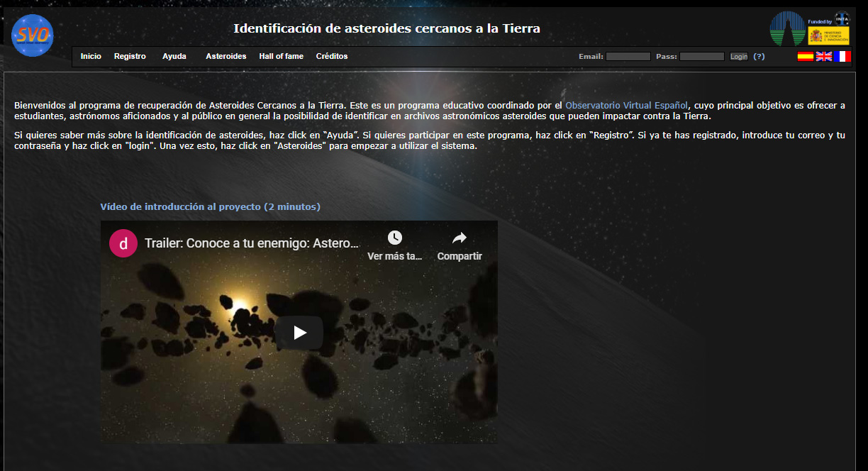Choose French via the French flag icon
The width and height of the screenshot is (868, 471).
(842, 56)
